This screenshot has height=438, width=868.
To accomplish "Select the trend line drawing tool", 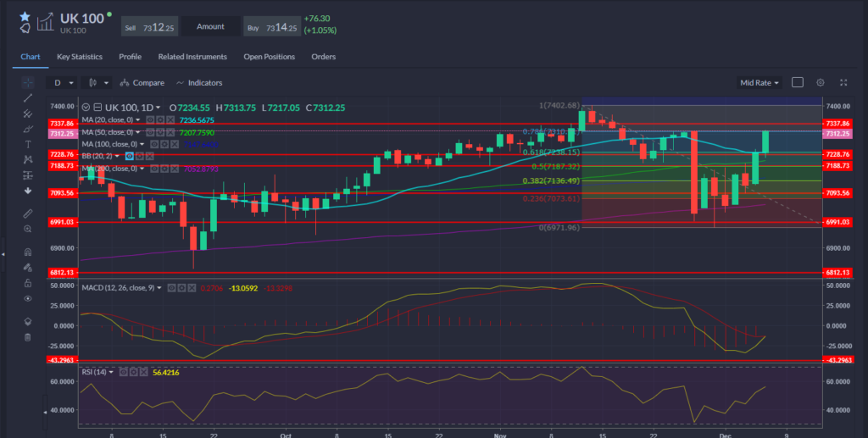I will pyautogui.click(x=28, y=98).
